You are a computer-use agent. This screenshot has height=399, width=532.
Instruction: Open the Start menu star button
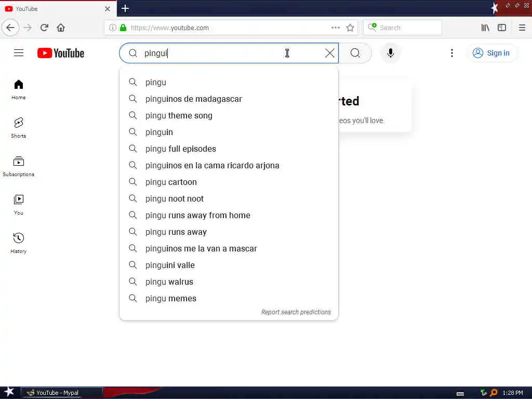point(9,392)
